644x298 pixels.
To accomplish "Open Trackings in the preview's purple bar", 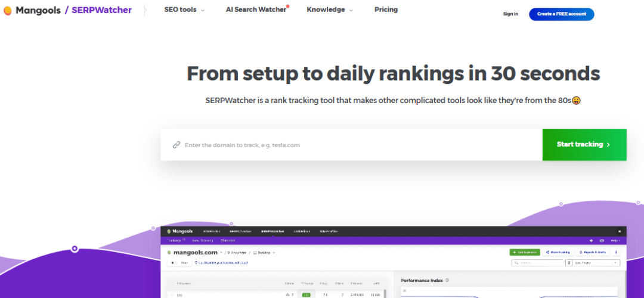I will (176, 240).
